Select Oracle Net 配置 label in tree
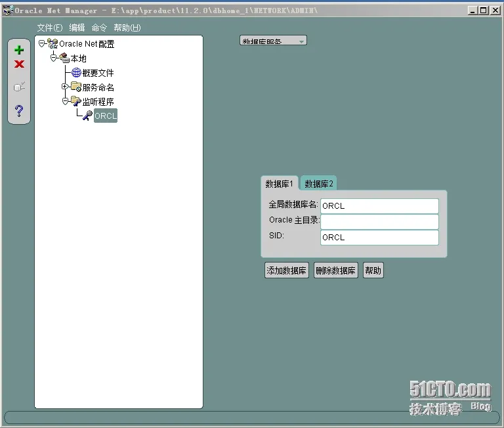The height and width of the screenshot is (428, 504). click(87, 44)
